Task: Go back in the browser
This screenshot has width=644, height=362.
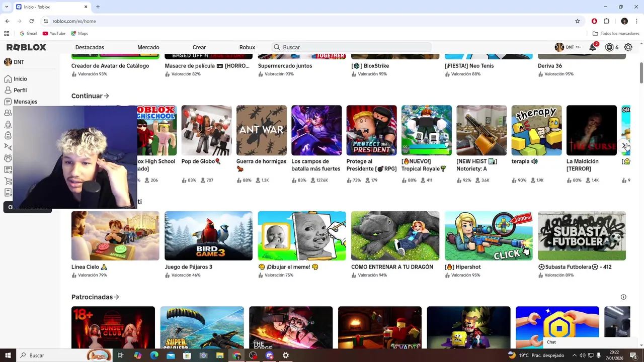Action: click(x=7, y=21)
